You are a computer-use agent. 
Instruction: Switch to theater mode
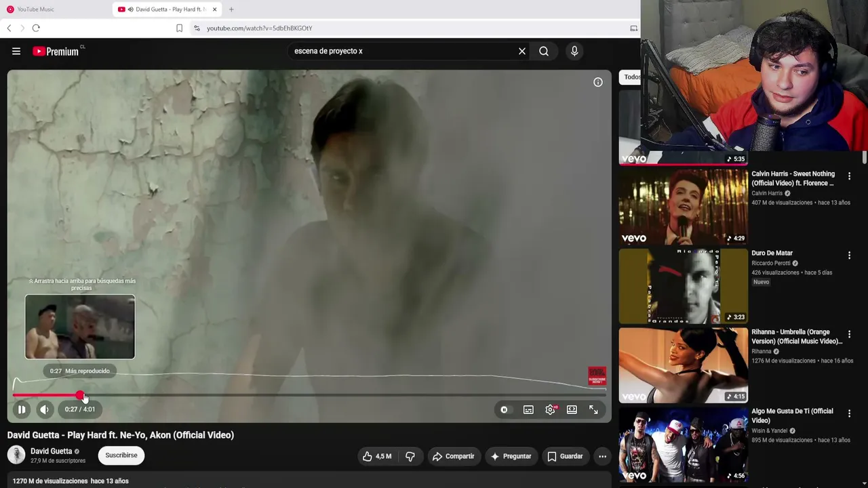(572, 409)
